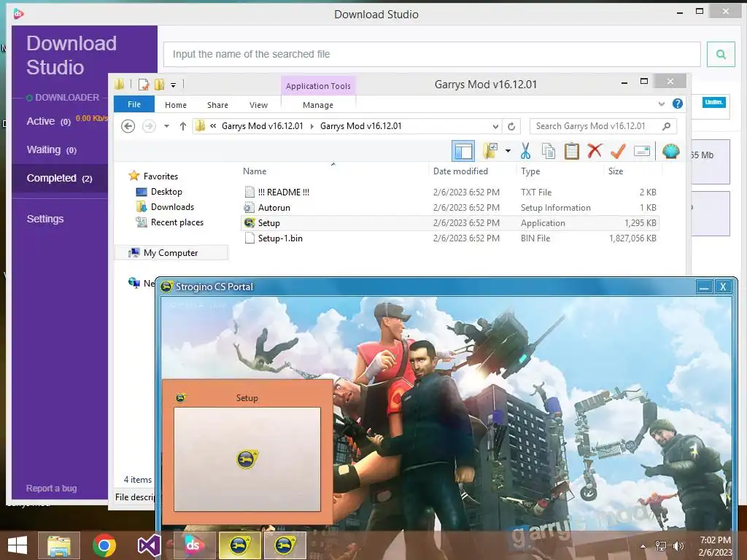Viewport: 747px width, 560px height.
Task: Select My Computer in the navigation pane
Action: (171, 252)
